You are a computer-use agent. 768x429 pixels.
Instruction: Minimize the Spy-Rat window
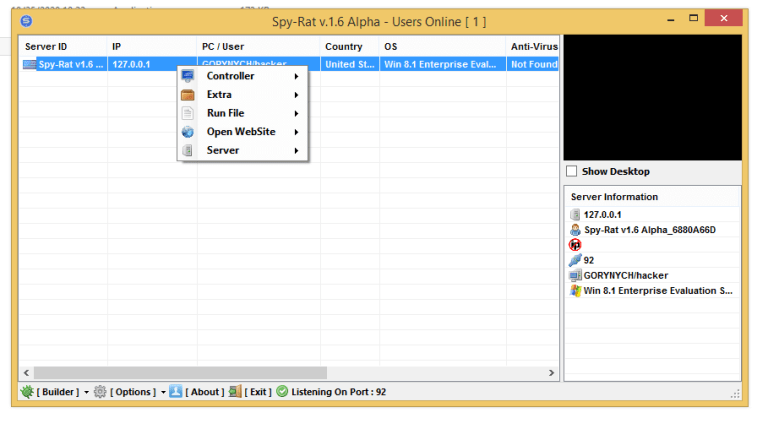tap(671, 19)
